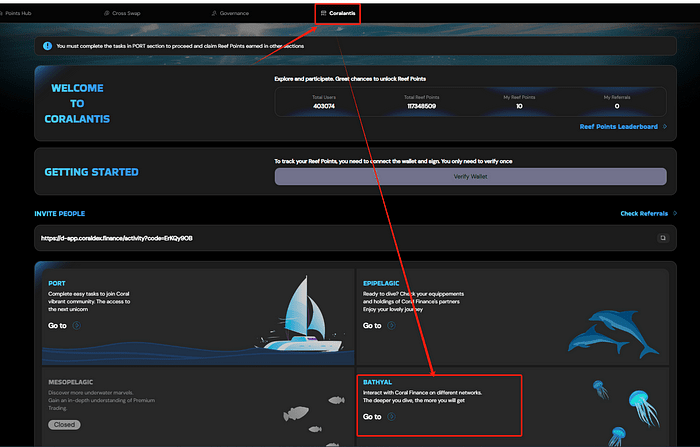The height and width of the screenshot is (447, 700).
Task: Click Go to in the EPIPELAGIC card
Action: click(372, 326)
